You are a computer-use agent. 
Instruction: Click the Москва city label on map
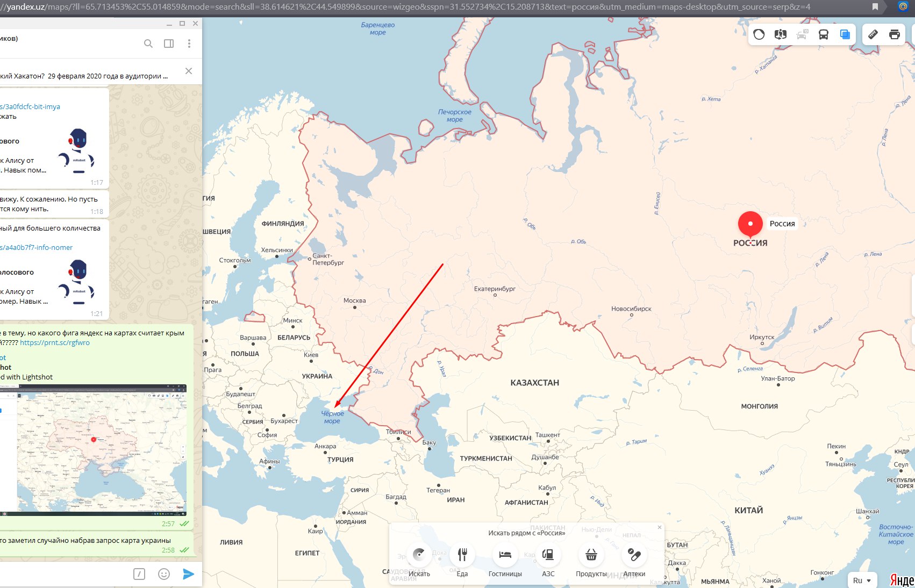355,300
